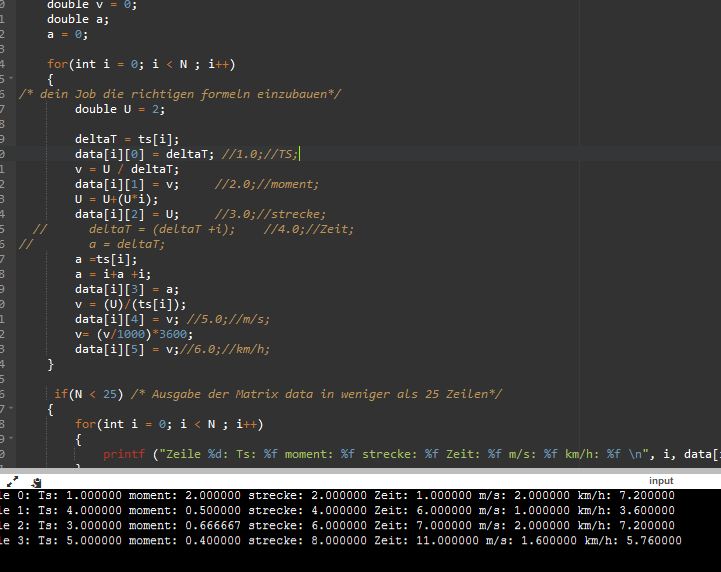Click the '//6.0;//km/h;' comment
This screenshot has width=721, height=572.
[225, 349]
